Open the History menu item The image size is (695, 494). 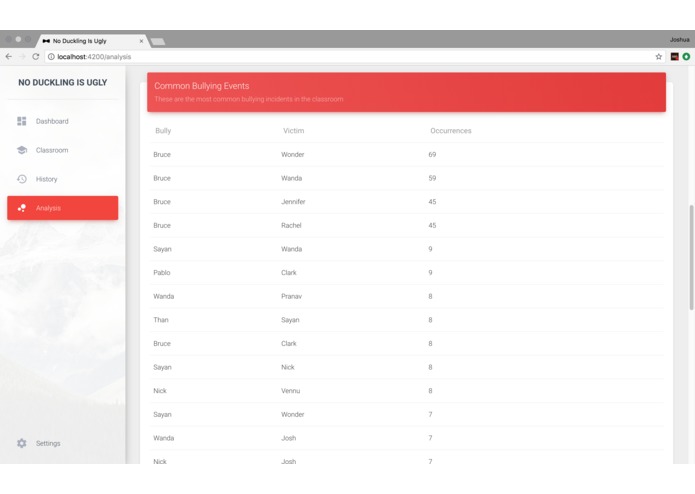pos(62,179)
